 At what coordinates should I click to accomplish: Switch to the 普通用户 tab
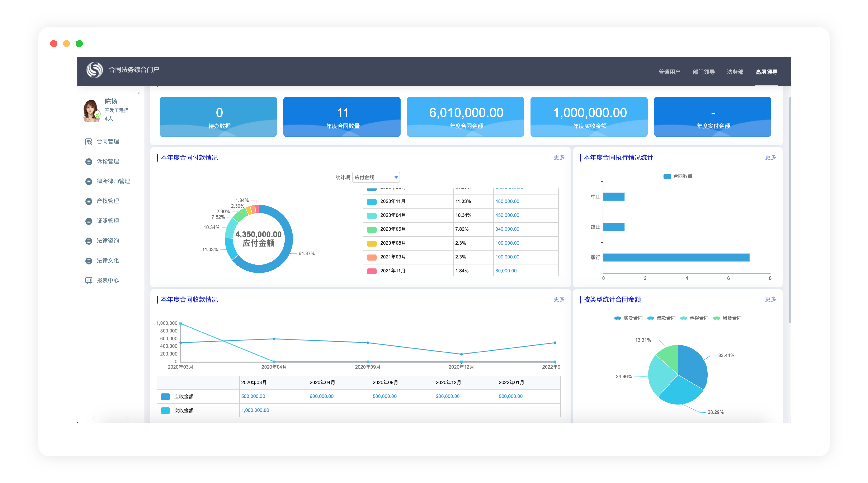[669, 72]
